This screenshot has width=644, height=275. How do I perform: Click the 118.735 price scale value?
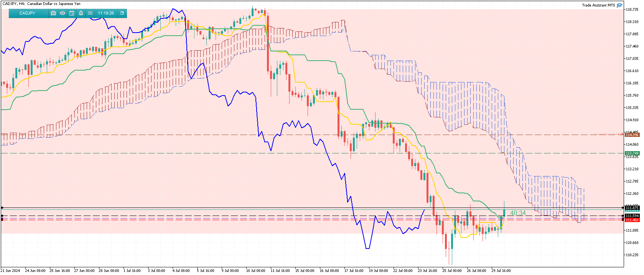(632, 10)
